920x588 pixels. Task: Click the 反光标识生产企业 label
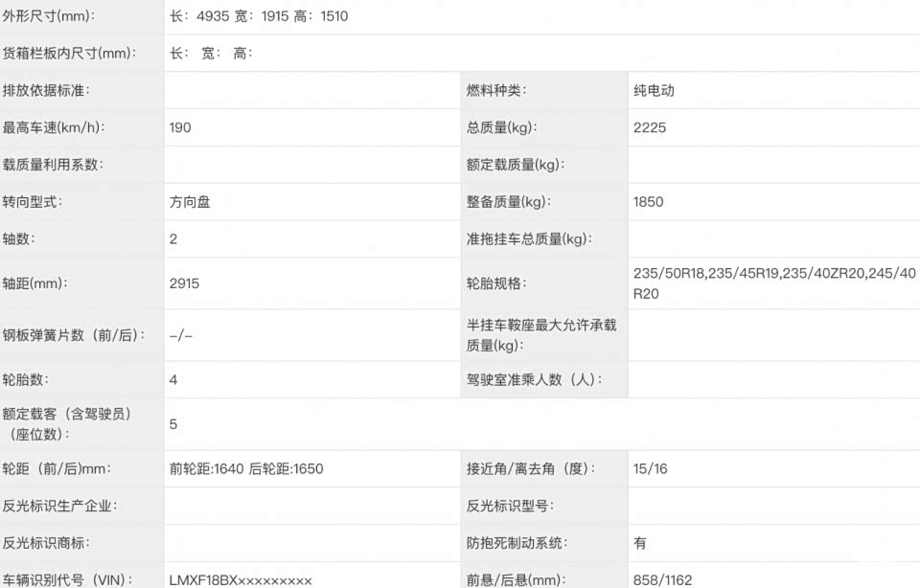click(x=60, y=506)
